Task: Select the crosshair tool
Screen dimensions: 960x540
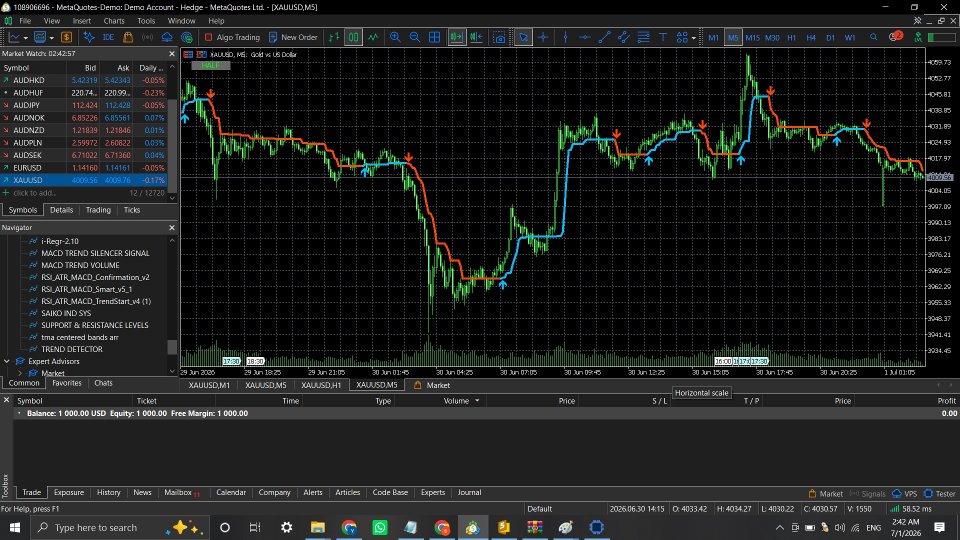Action: [x=543, y=37]
